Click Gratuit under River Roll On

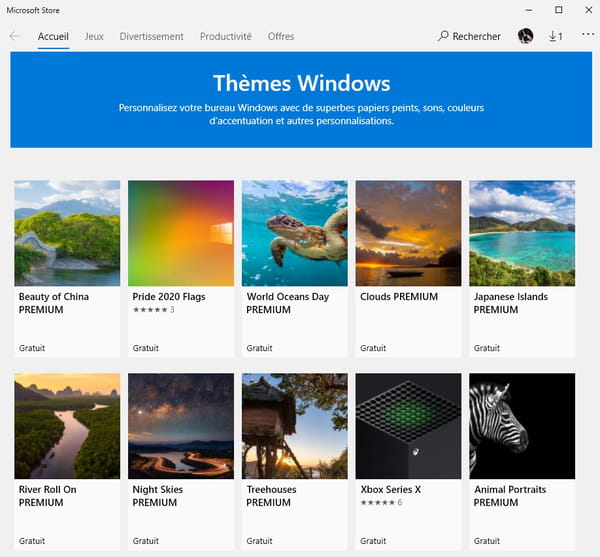point(32,541)
